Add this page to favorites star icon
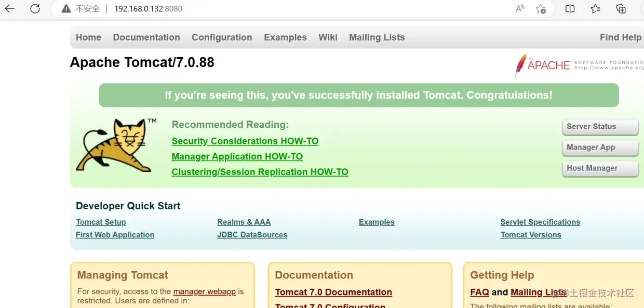Screen dimensions: 644x308 541,9
